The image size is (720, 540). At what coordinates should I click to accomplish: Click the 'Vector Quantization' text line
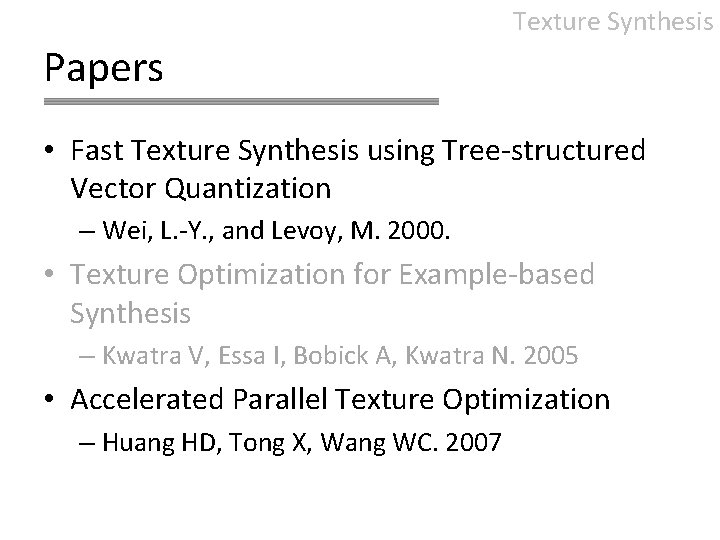click(201, 188)
